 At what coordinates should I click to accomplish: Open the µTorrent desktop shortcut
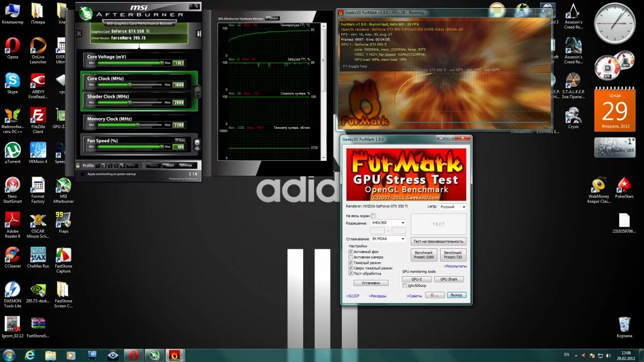12,153
